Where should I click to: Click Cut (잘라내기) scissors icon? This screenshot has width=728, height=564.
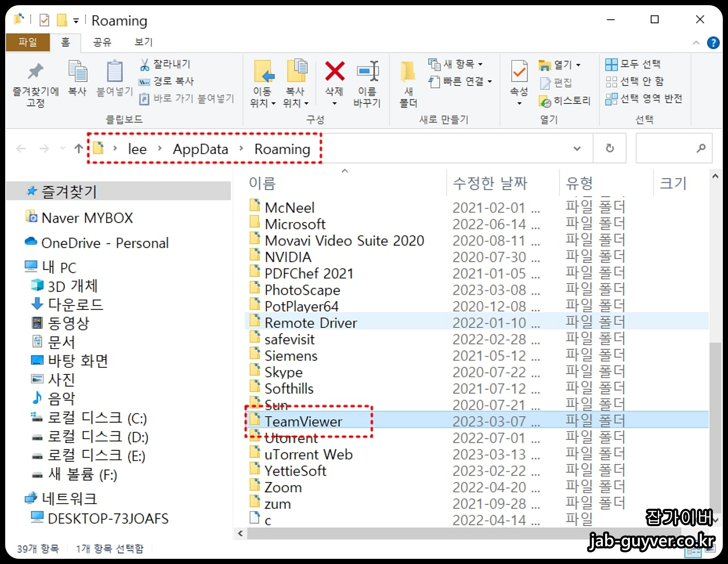tap(144, 64)
